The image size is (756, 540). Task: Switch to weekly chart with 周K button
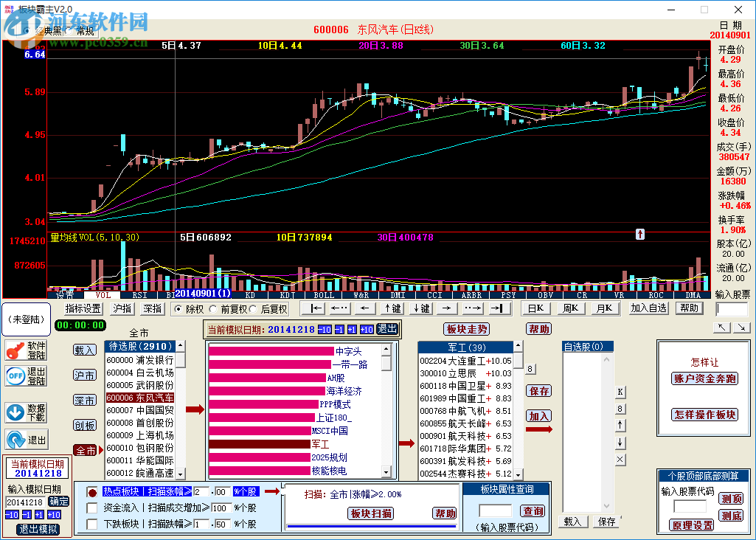click(571, 308)
